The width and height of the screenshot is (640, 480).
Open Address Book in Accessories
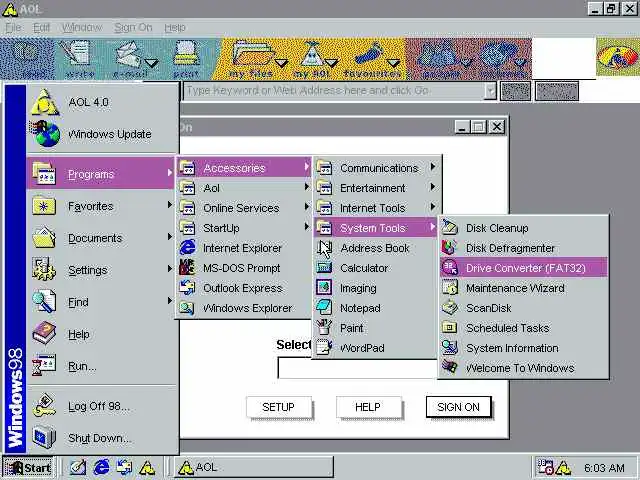(x=376, y=248)
